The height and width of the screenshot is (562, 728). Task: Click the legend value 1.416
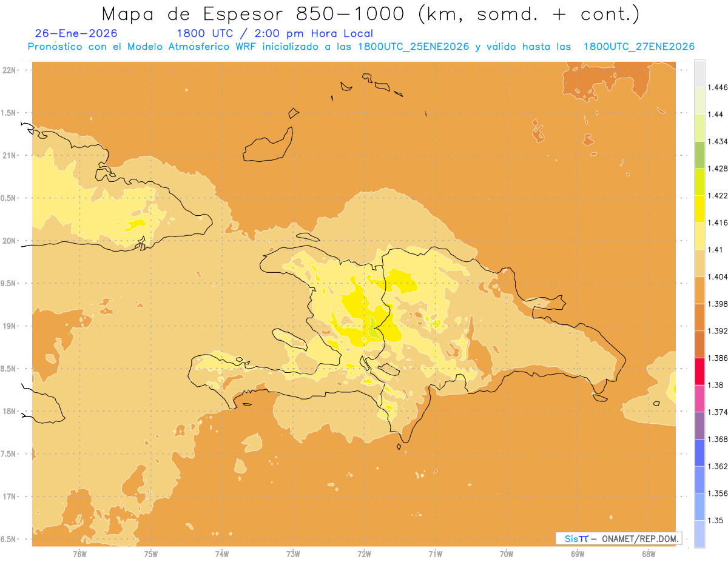718,222
